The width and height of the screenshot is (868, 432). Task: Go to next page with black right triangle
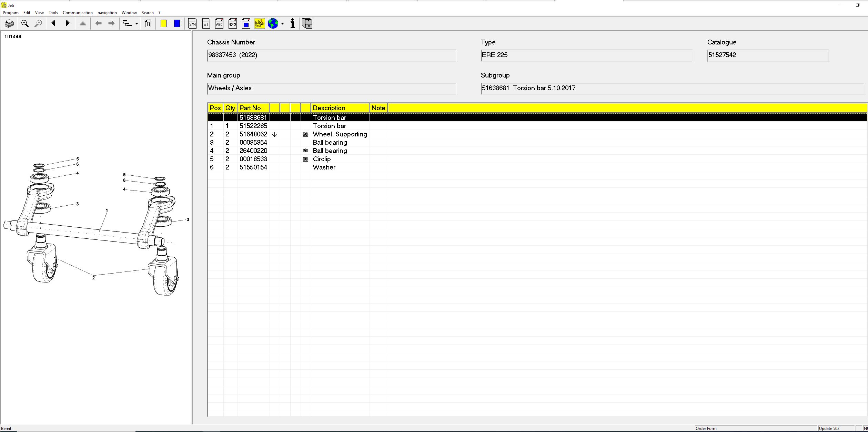68,23
